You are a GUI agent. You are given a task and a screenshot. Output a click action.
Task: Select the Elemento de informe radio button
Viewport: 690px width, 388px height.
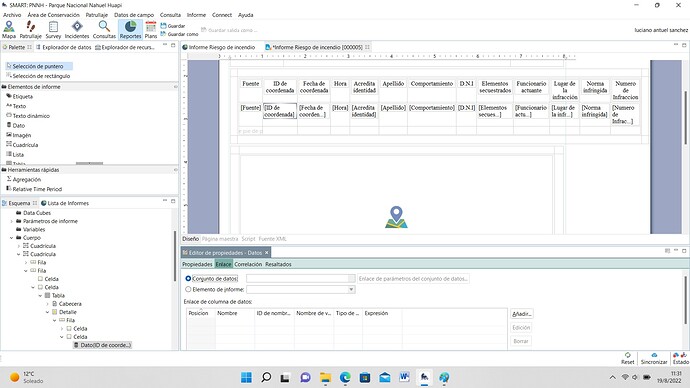tap(188, 289)
